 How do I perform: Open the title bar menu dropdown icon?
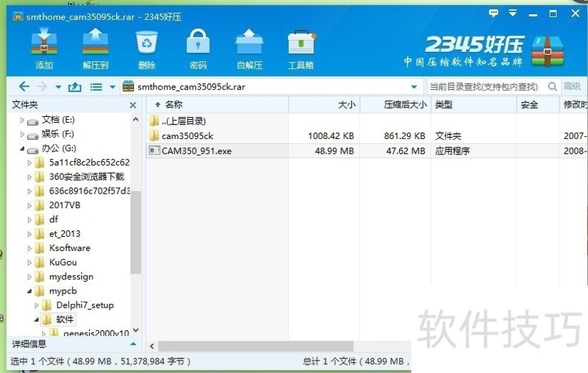tap(512, 13)
